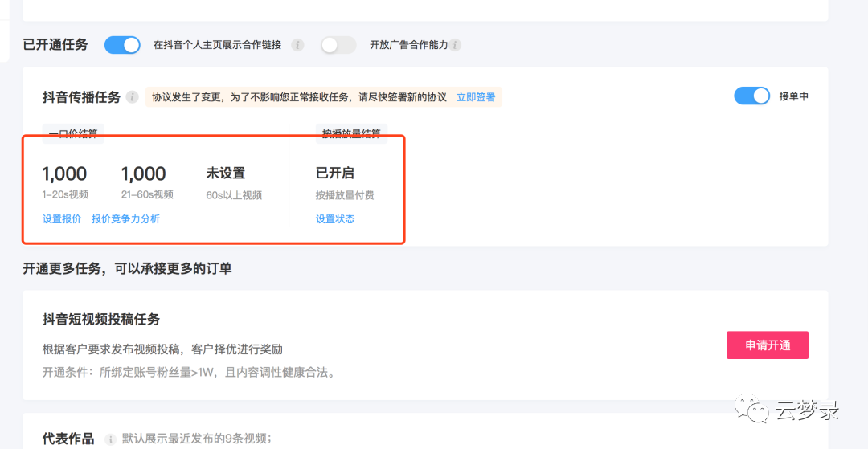The image size is (868, 449).
Task: Enable the 开放广告合作能力 switch
Action: point(338,45)
